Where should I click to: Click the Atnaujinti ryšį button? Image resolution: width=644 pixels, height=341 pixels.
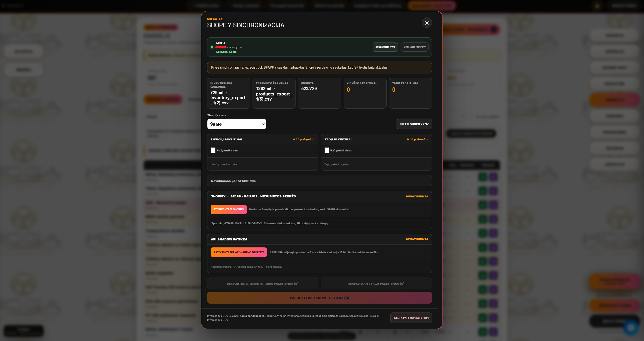click(385, 47)
